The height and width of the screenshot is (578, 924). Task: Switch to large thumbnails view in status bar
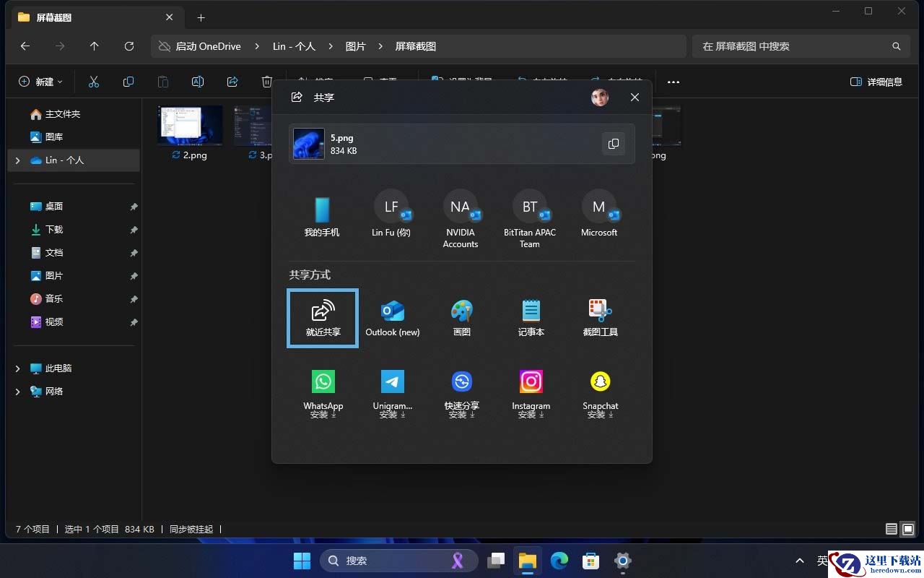(x=908, y=529)
